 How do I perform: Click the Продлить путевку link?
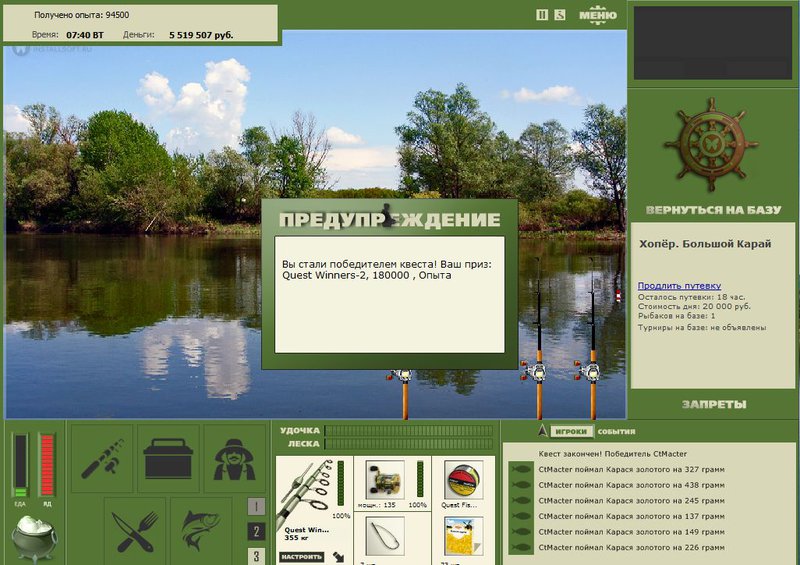click(679, 286)
